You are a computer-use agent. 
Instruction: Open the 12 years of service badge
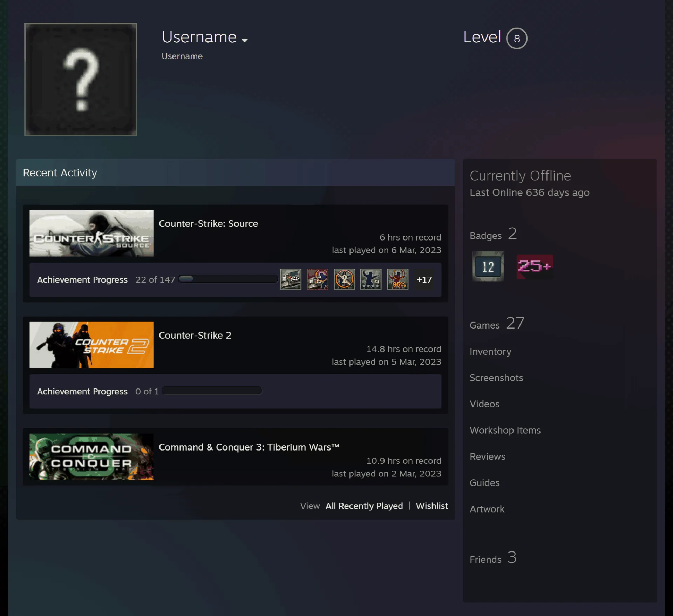coord(488,266)
